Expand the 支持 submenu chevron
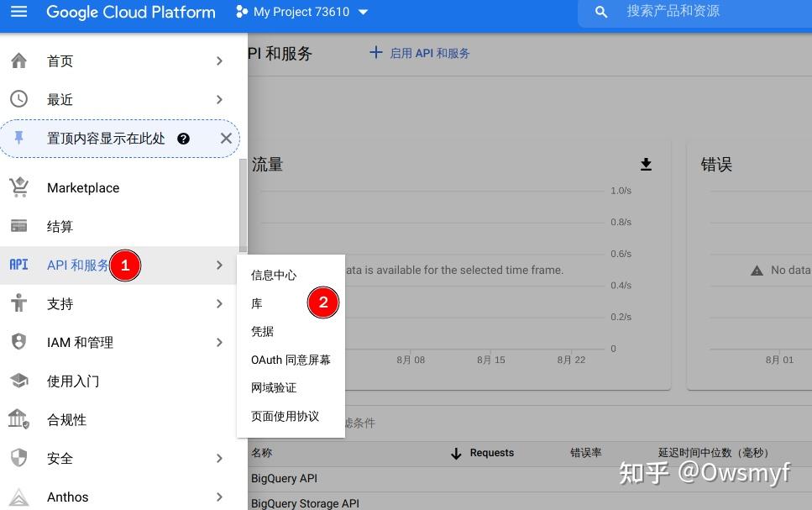This screenshot has width=812, height=510. click(219, 303)
